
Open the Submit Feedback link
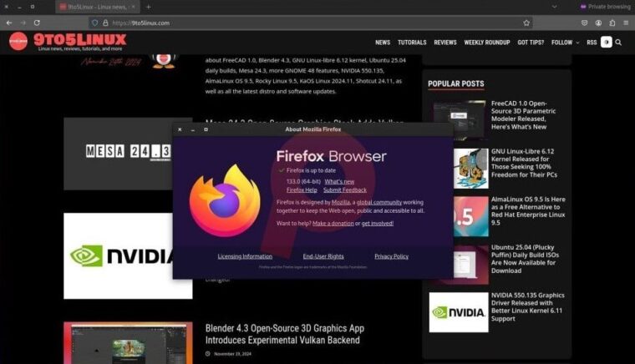tap(344, 190)
